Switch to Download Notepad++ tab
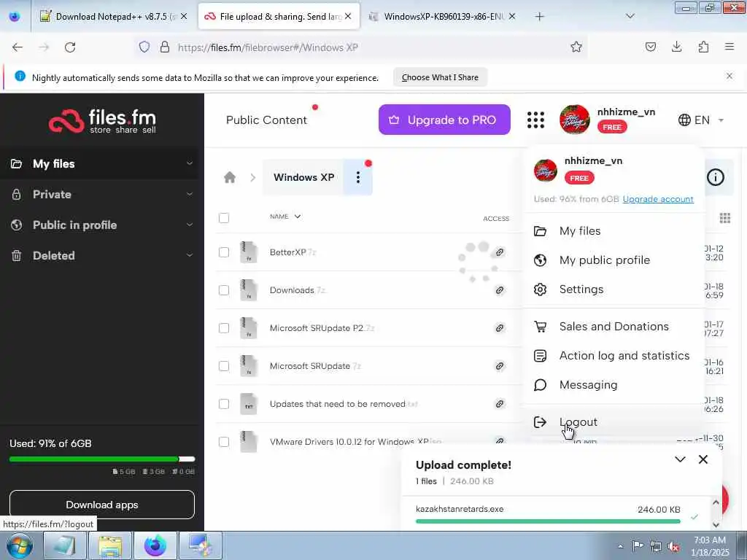The image size is (747, 560). [x=113, y=16]
